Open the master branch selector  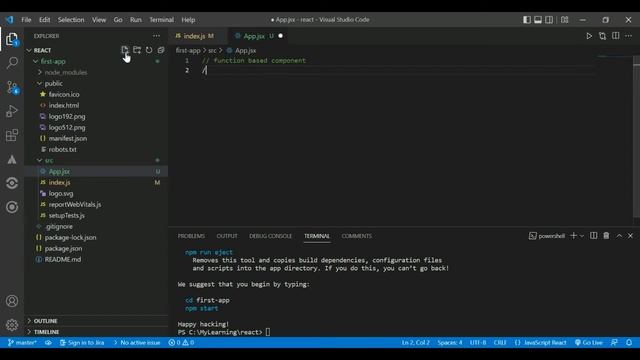22,342
